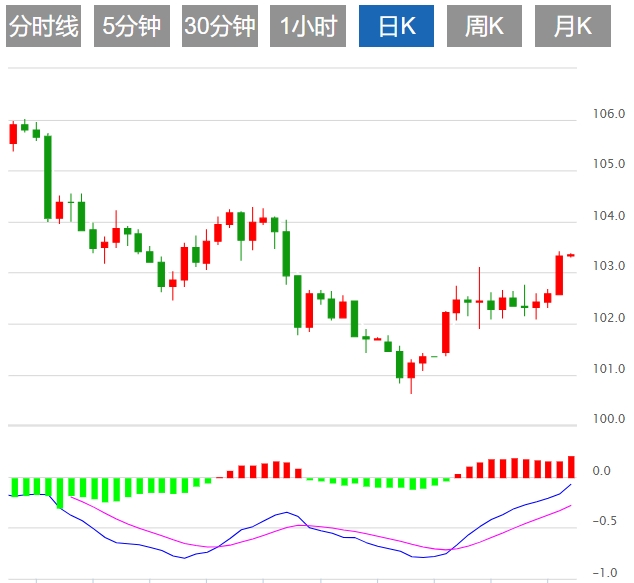Screen dimensions: 634x583
Task: Click the tallest red MACD histogram bar at right
Action: click(x=571, y=467)
